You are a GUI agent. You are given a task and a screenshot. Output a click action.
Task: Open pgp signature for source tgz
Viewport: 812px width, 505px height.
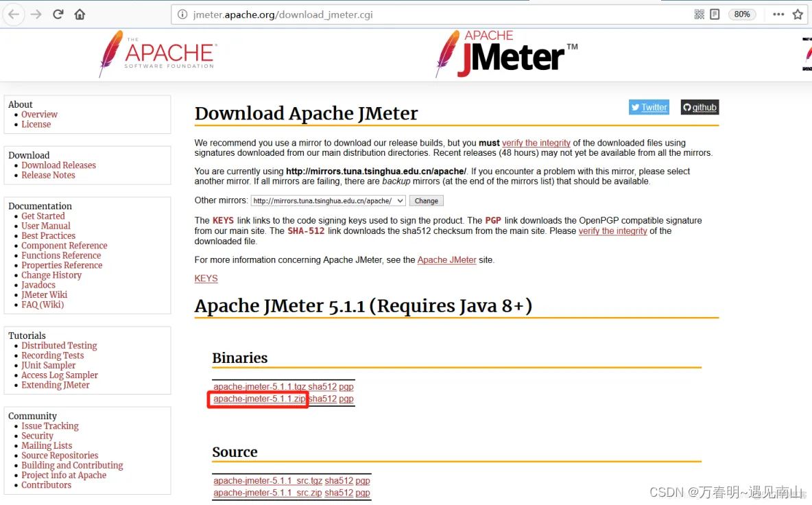pyautogui.click(x=363, y=481)
